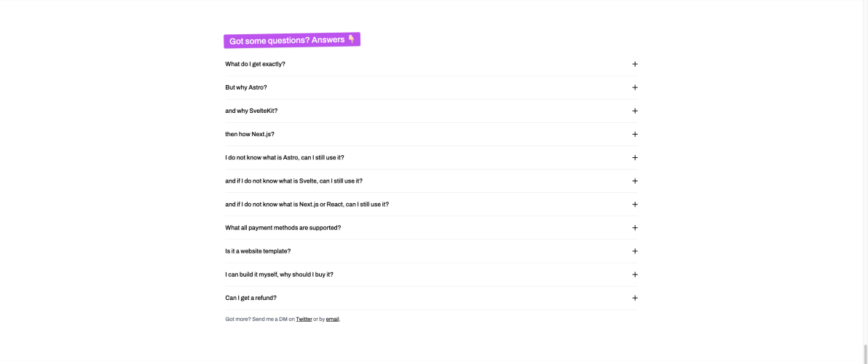
Task: Click plus icon beside 'What do I get exactly?'
Action: point(635,64)
